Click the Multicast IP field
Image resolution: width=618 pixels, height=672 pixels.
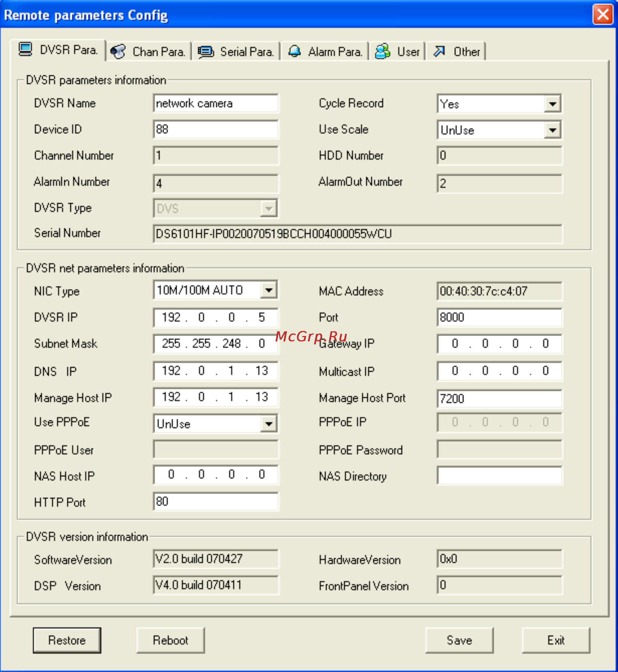point(500,371)
